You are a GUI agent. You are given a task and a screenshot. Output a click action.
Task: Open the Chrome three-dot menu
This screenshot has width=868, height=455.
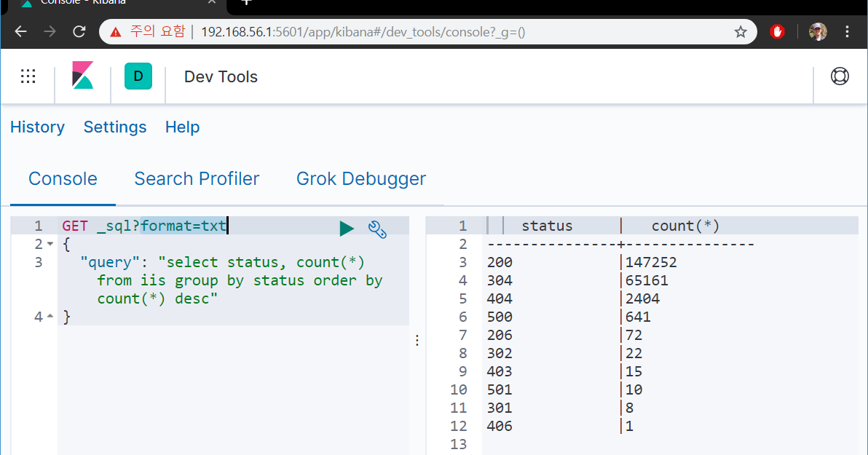pyautogui.click(x=847, y=31)
